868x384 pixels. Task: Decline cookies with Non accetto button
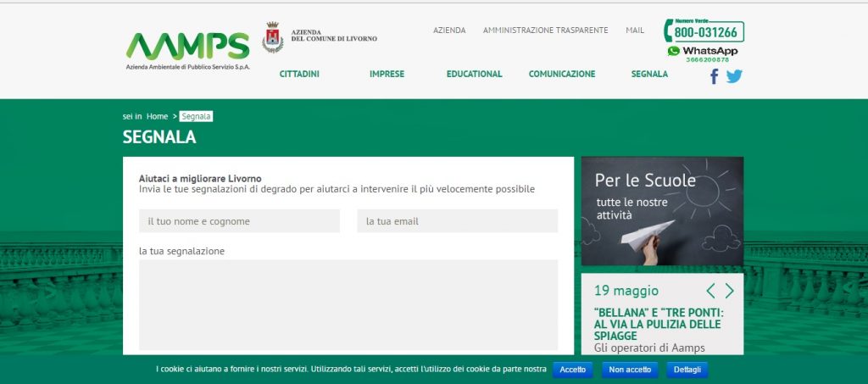pyautogui.click(x=630, y=370)
